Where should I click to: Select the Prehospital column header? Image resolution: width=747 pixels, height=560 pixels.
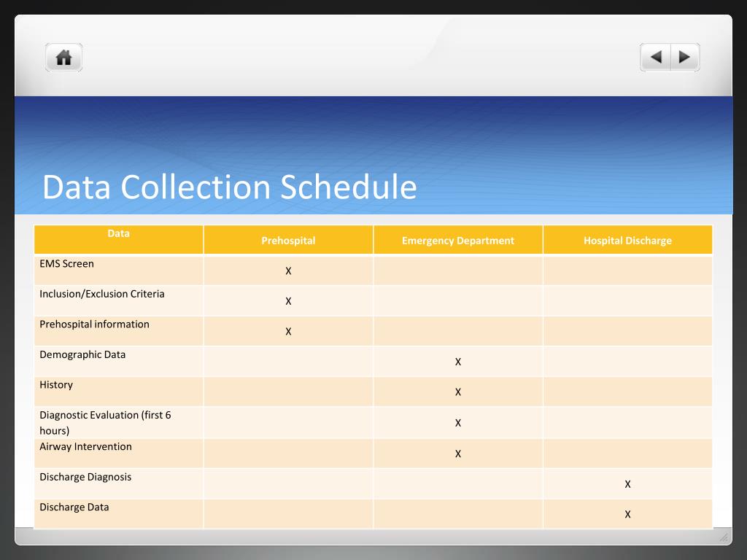click(288, 241)
